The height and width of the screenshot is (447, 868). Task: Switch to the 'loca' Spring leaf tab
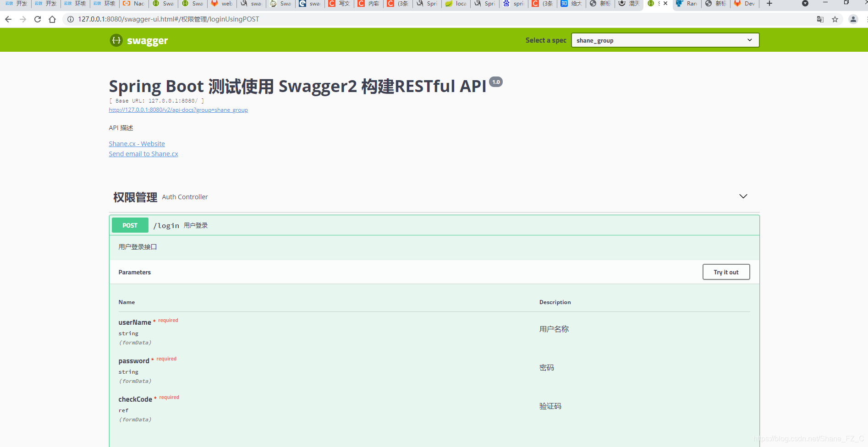click(456, 4)
